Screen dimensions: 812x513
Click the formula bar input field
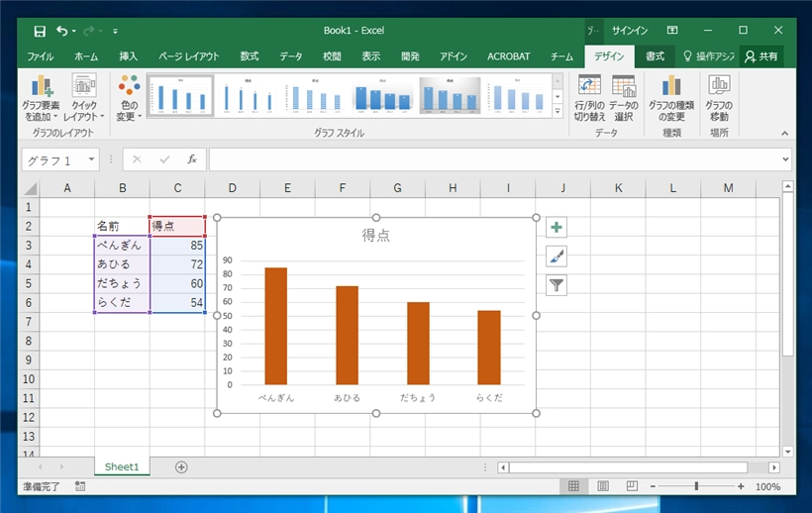click(494, 159)
